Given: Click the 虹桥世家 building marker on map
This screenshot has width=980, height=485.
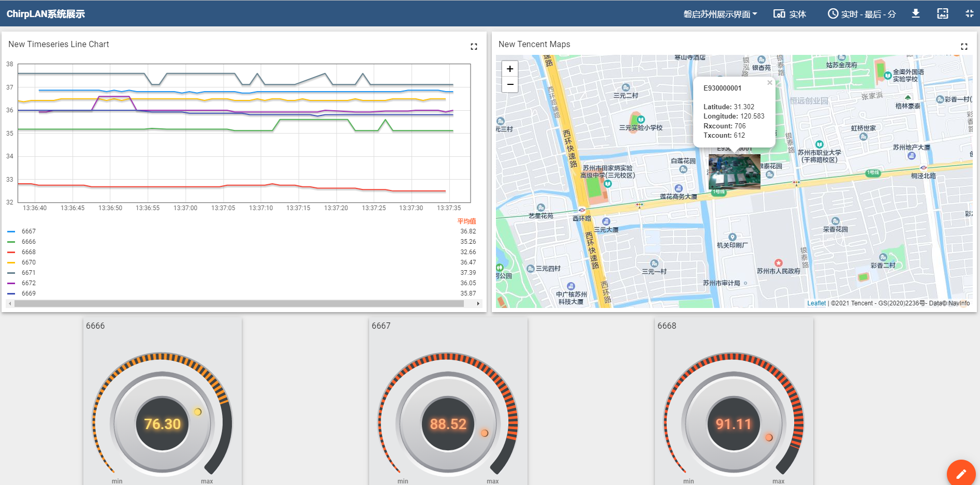Looking at the screenshot, I should [x=863, y=137].
